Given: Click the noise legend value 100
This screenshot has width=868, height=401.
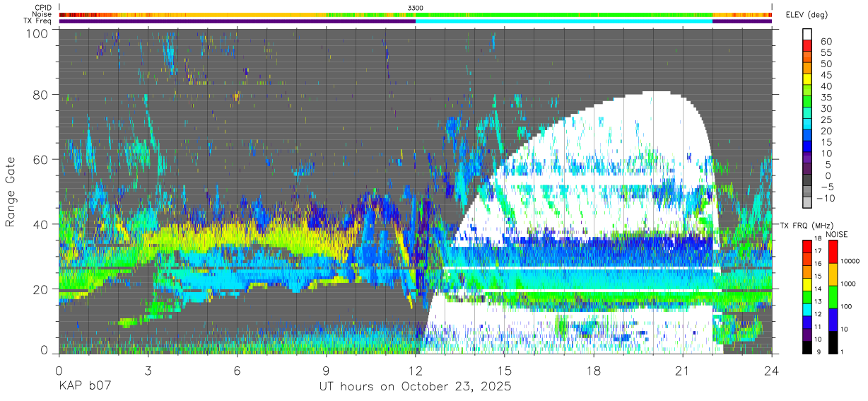Looking at the screenshot, I should coord(846,307).
